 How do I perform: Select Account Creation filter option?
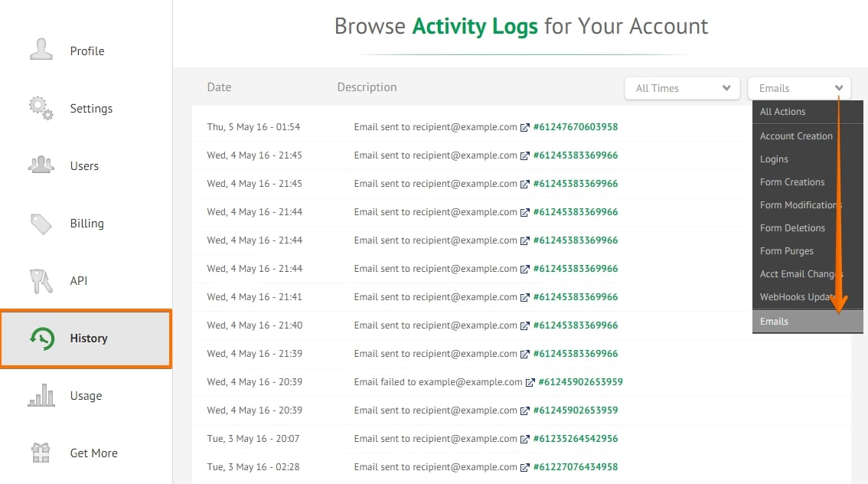pyautogui.click(x=796, y=136)
